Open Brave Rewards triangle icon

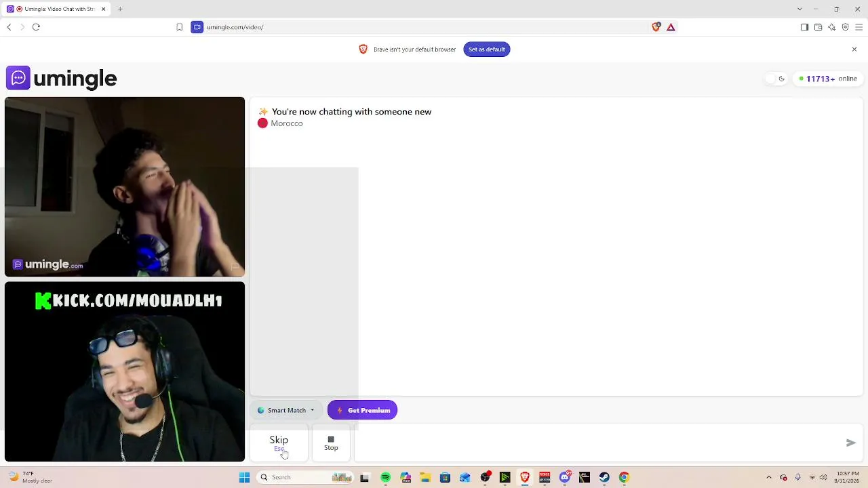tap(671, 27)
